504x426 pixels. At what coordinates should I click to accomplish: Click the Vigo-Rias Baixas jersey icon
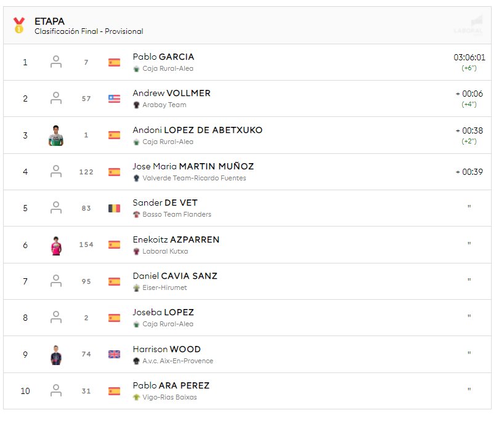[136, 398]
